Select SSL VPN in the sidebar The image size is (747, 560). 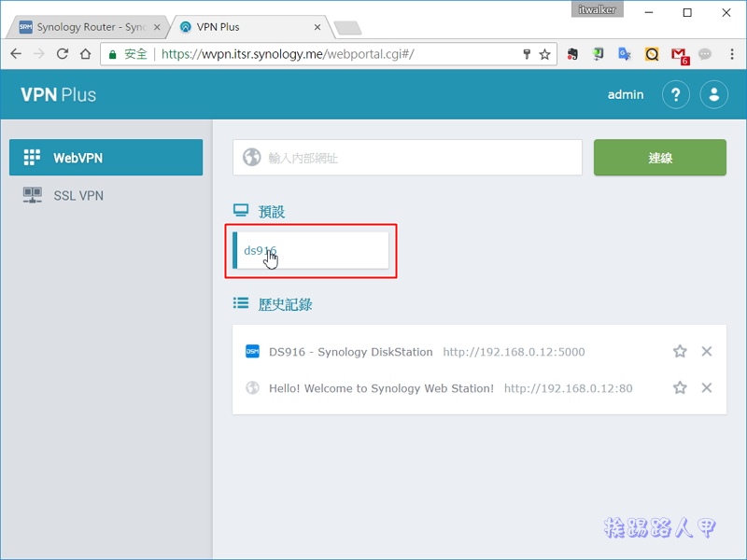106,195
